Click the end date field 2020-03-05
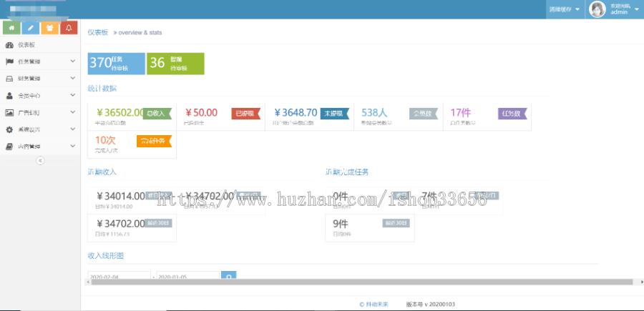 coord(187,276)
